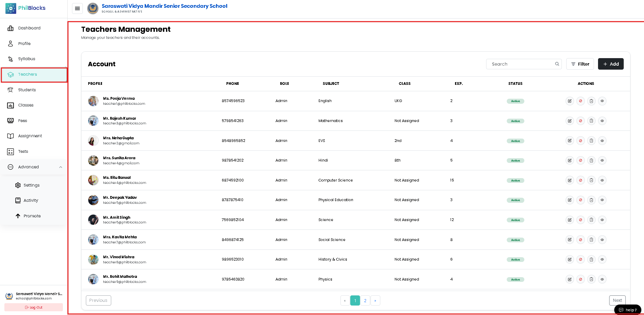
Task: View Mrs. Sunita Arora's details with the eye icon
Action: click(602, 160)
